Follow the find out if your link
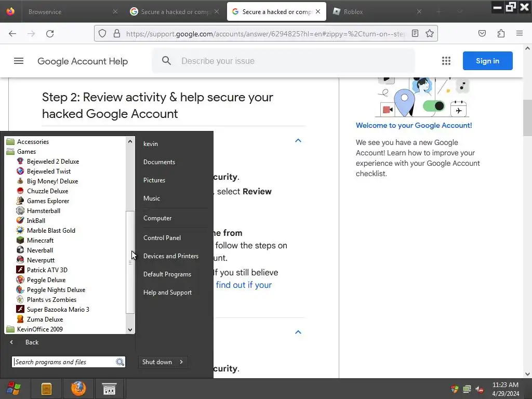Screen dimensions: 532x399 click(244, 285)
